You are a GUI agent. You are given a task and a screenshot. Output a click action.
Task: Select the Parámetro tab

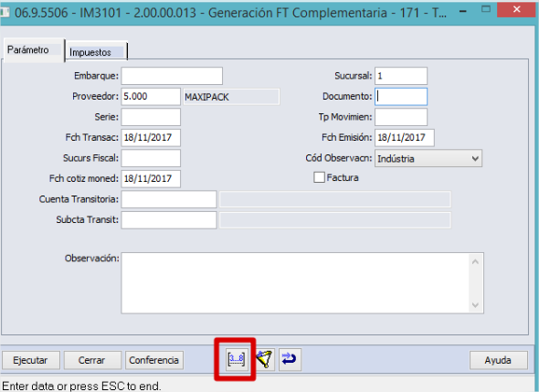[x=34, y=50]
